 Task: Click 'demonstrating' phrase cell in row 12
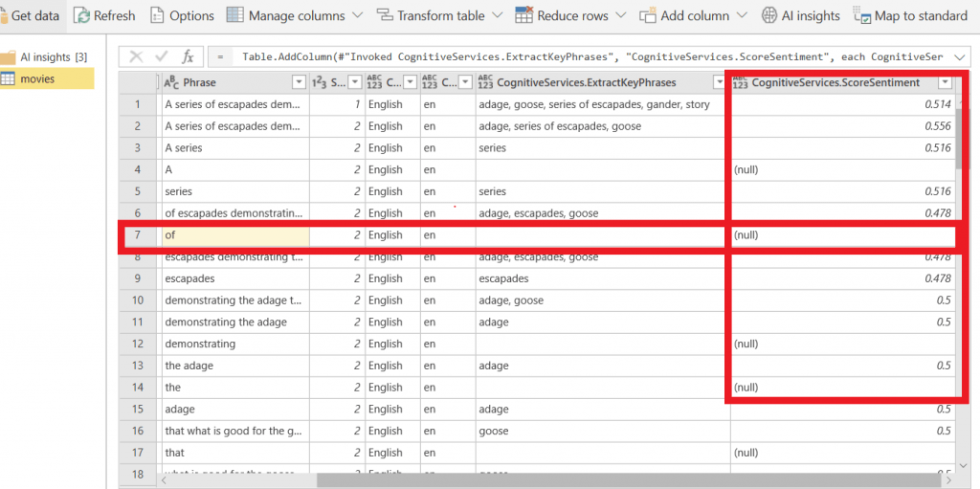click(235, 344)
